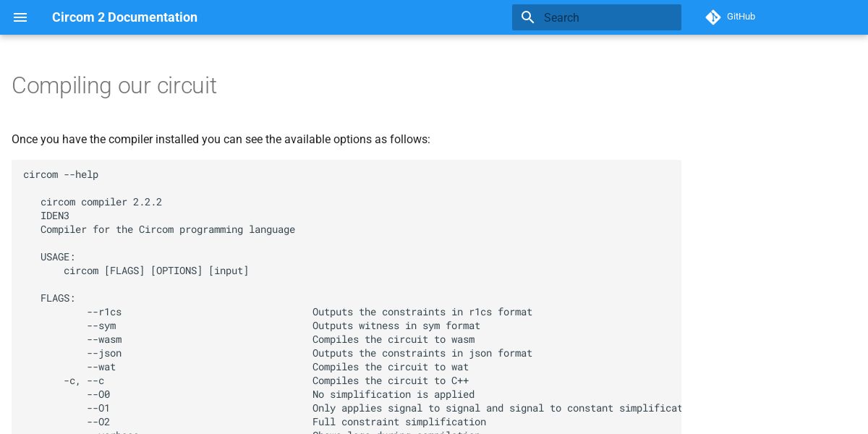Click the '-c, --c' flag
Viewport: 868px width, 434px height.
(84, 380)
